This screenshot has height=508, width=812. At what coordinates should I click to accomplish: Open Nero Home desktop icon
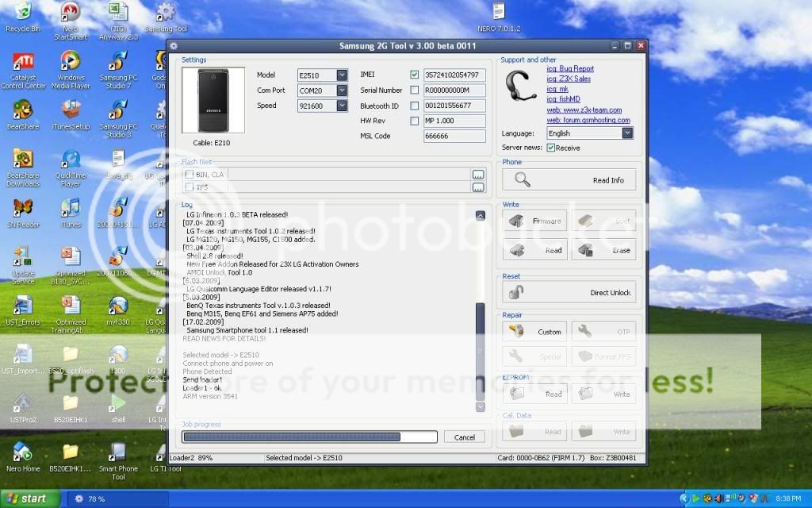pyautogui.click(x=23, y=457)
